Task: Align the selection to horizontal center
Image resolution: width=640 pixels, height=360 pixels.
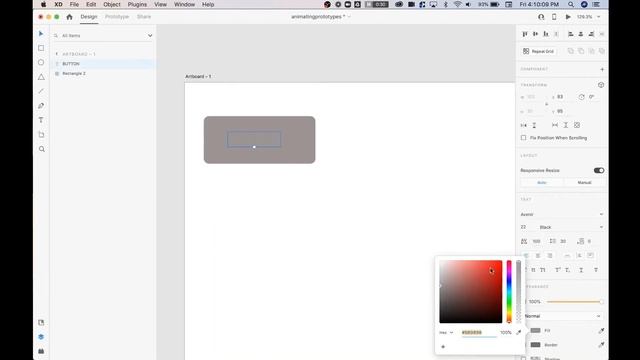Action: (x=581, y=34)
